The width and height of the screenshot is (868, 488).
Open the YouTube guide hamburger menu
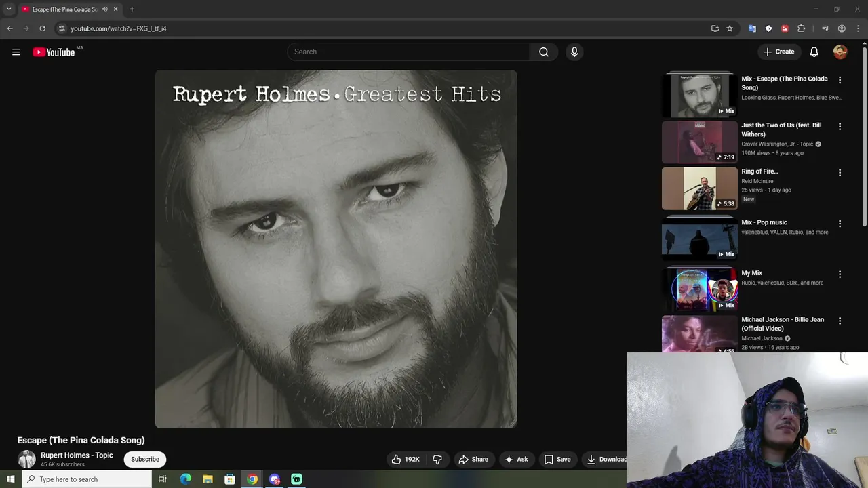point(16,52)
